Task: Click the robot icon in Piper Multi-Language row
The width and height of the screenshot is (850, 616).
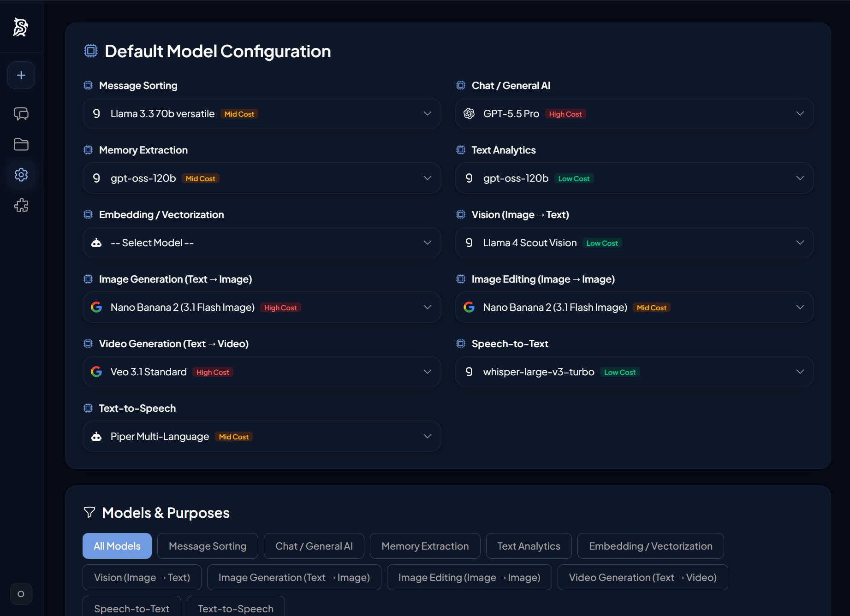Action: point(96,436)
